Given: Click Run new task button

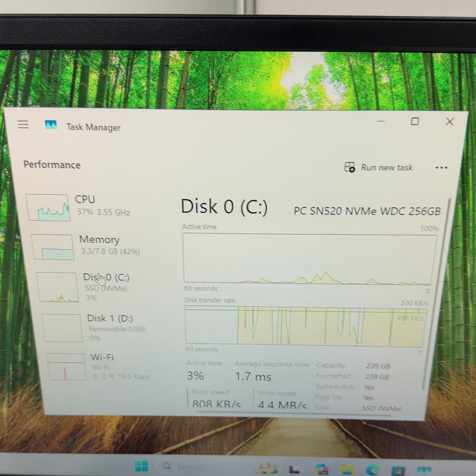Looking at the screenshot, I should coord(378,167).
